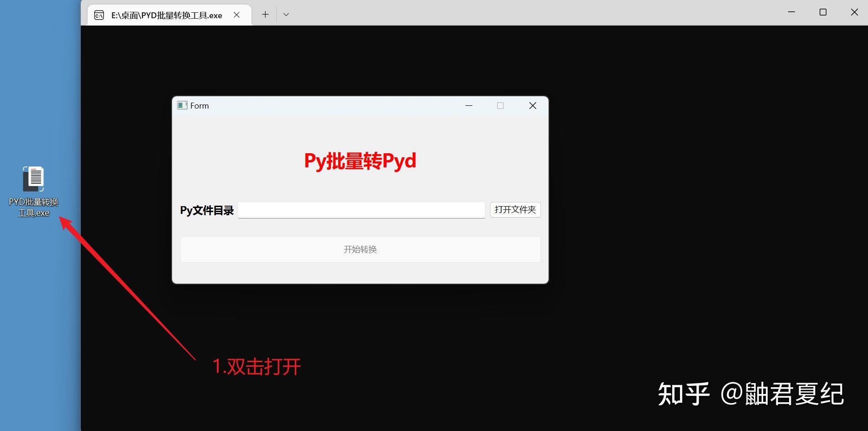Minimize the Form dialog

[469, 105]
